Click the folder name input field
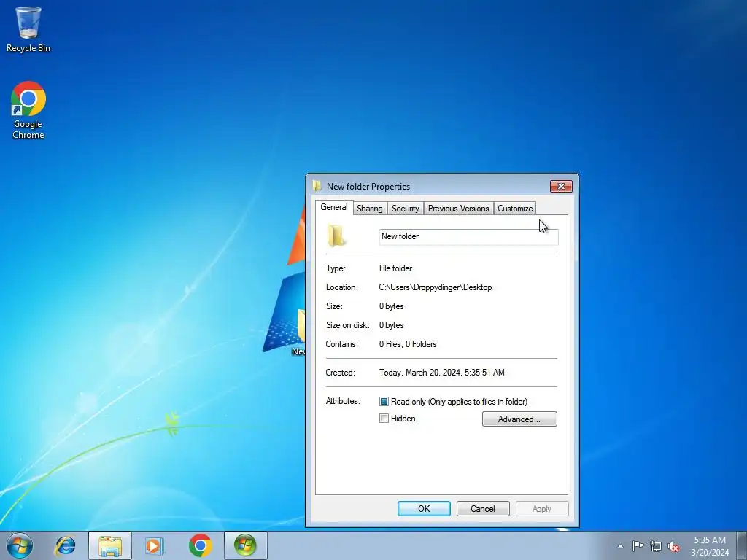Image resolution: width=747 pixels, height=560 pixels. click(x=469, y=237)
